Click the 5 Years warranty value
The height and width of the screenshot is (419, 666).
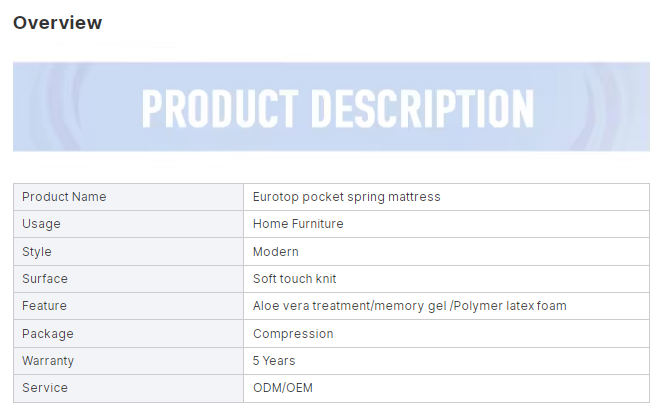click(x=274, y=361)
